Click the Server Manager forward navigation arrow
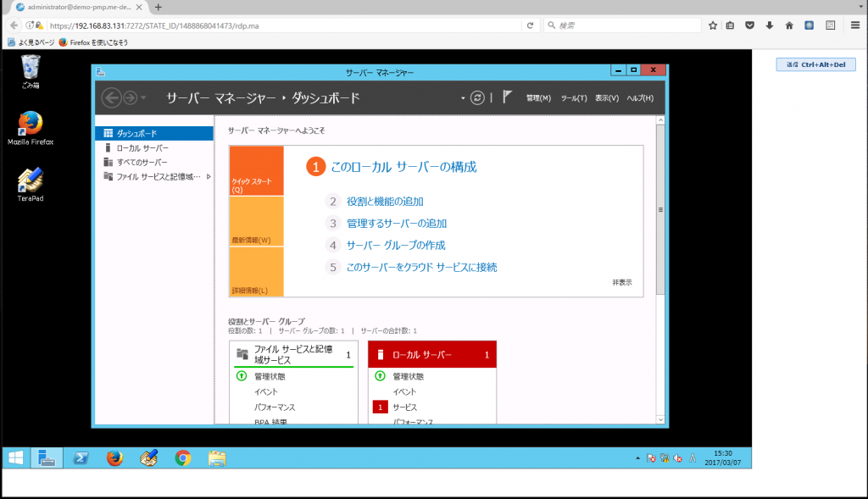 point(130,98)
